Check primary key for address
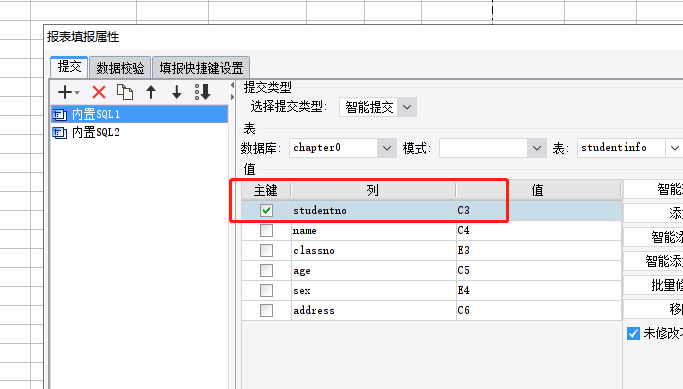Image resolution: width=683 pixels, height=389 pixels. [266, 311]
